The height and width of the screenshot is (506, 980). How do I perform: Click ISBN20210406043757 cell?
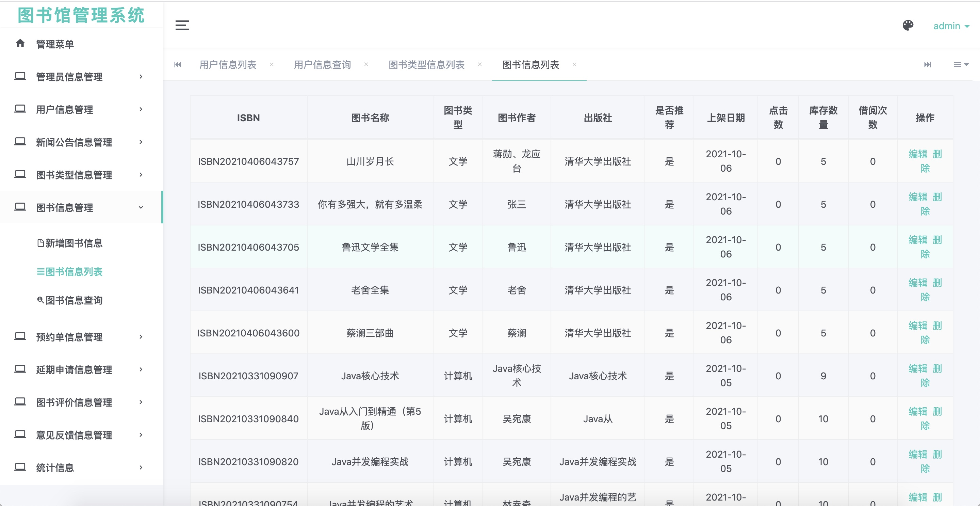pyautogui.click(x=248, y=161)
